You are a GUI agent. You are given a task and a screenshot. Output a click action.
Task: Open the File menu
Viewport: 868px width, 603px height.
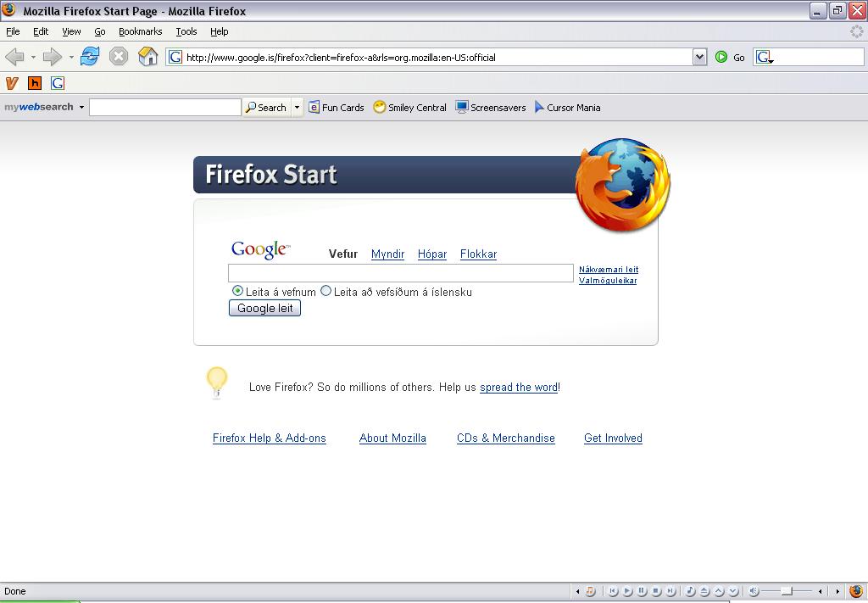click(x=13, y=31)
